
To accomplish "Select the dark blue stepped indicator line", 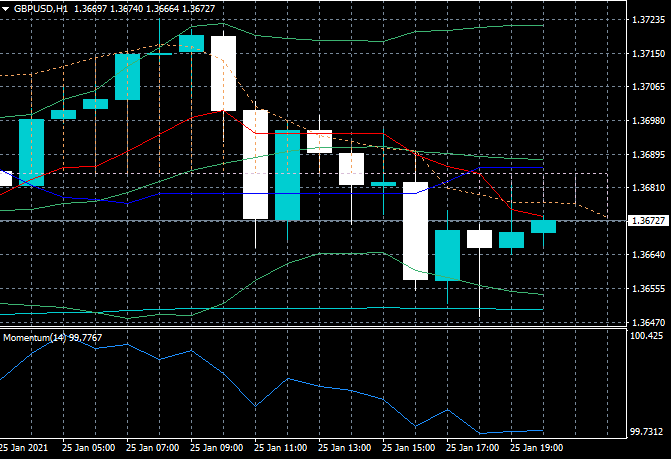I will point(287,193).
